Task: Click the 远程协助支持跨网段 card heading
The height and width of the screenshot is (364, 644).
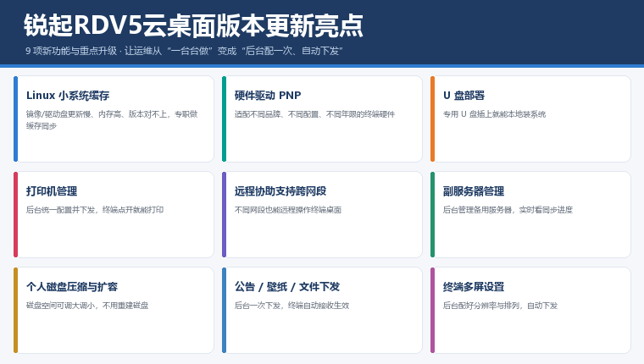Action: [x=280, y=190]
